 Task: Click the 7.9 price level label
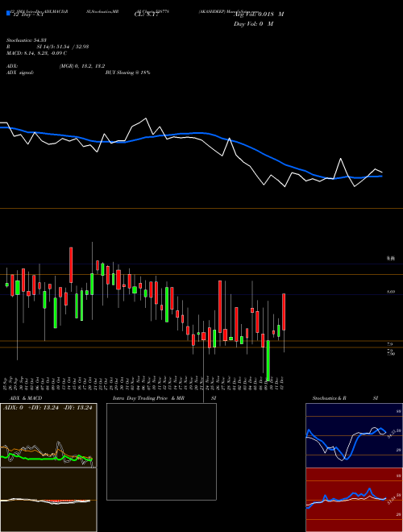point(390,344)
